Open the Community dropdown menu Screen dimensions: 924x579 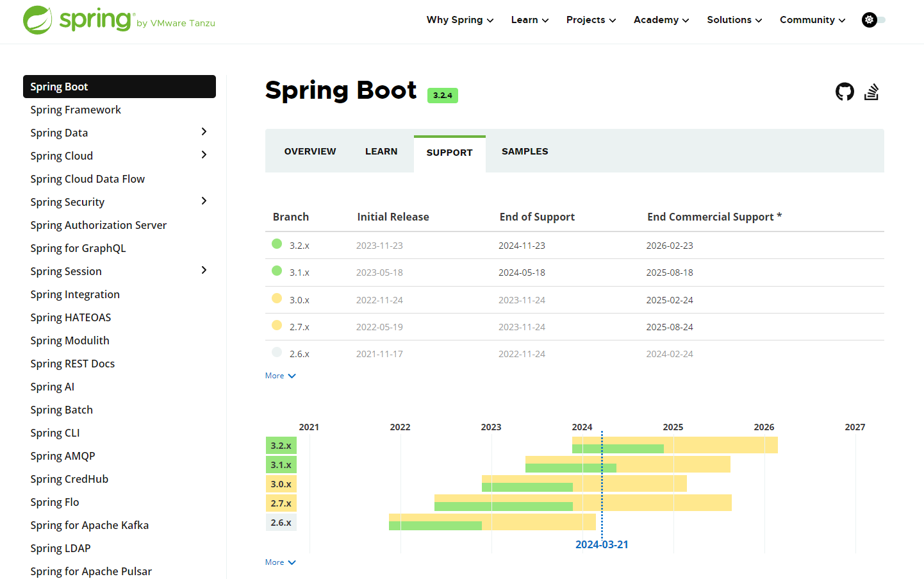pos(813,20)
